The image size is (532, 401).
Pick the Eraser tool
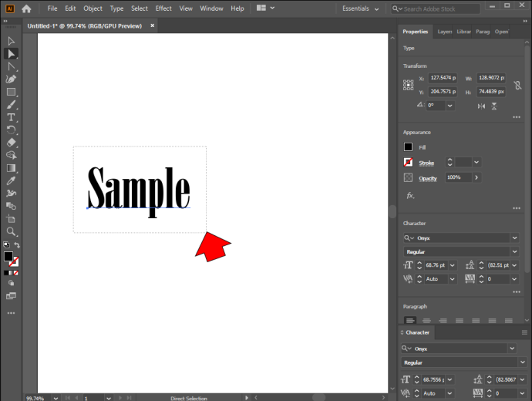click(x=11, y=143)
